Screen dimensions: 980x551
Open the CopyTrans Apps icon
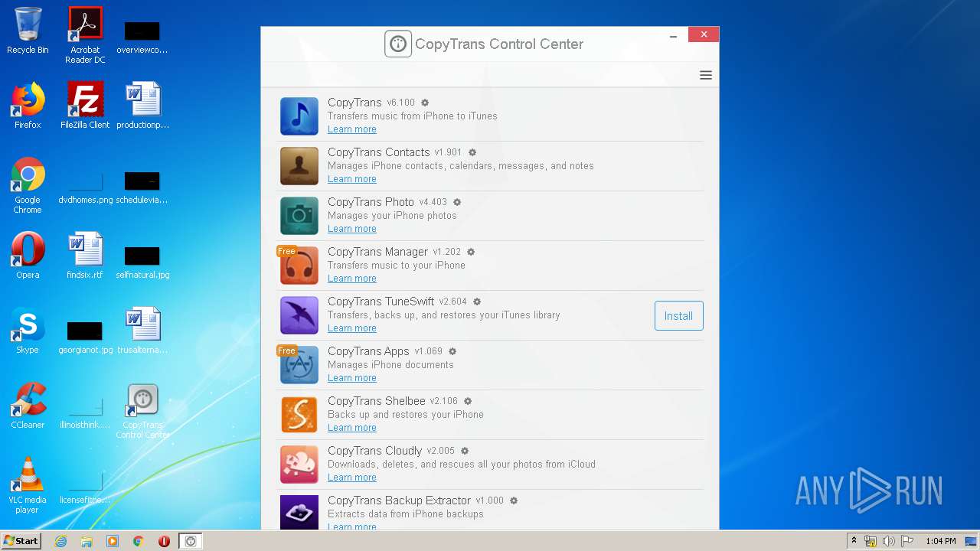pyautogui.click(x=299, y=365)
